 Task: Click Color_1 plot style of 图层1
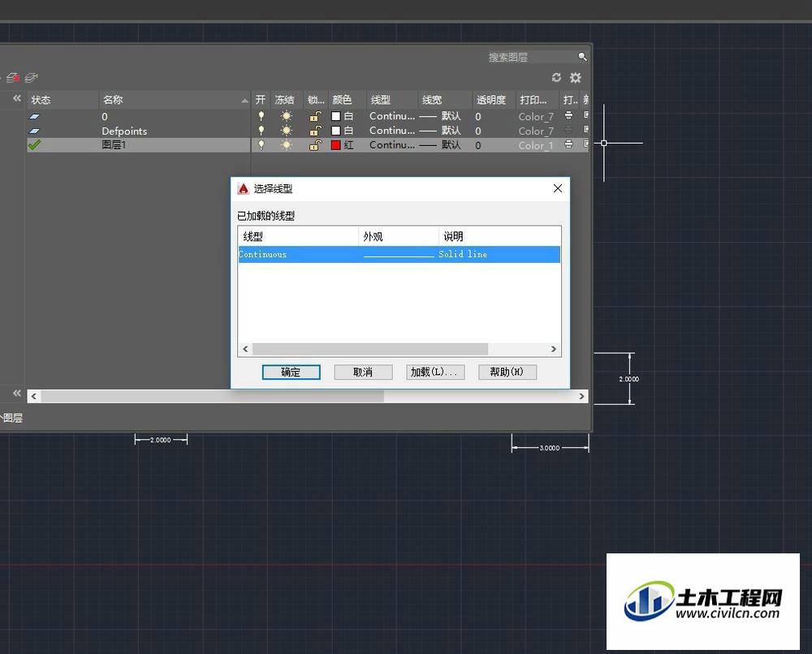click(x=536, y=145)
